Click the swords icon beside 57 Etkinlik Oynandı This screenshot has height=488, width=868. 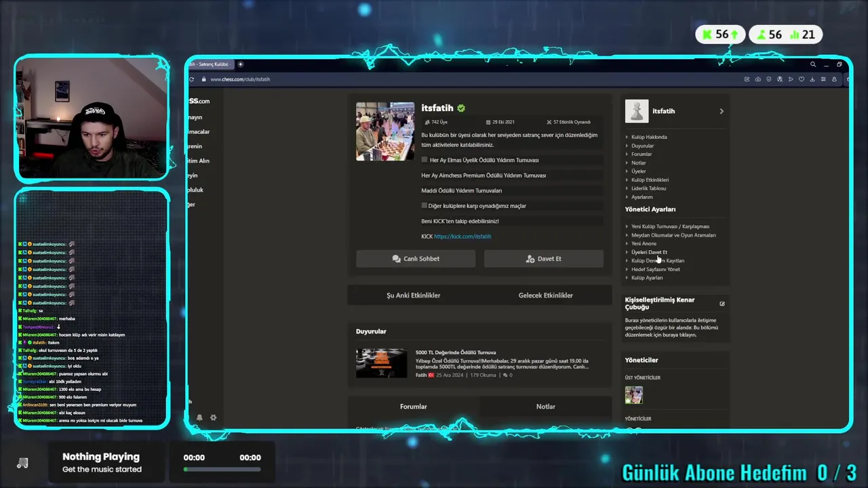[549, 122]
